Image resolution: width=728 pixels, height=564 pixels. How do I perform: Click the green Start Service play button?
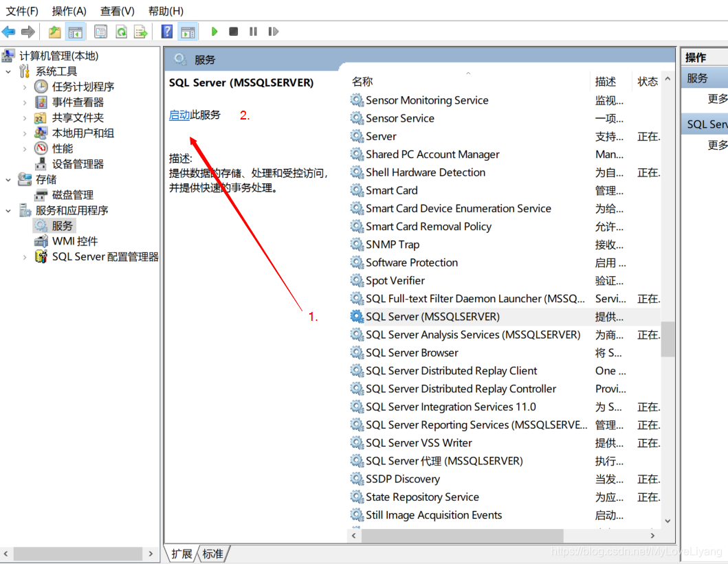point(214,32)
